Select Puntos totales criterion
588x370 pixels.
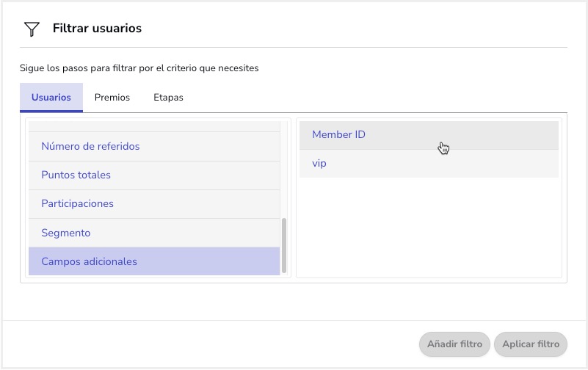point(154,175)
